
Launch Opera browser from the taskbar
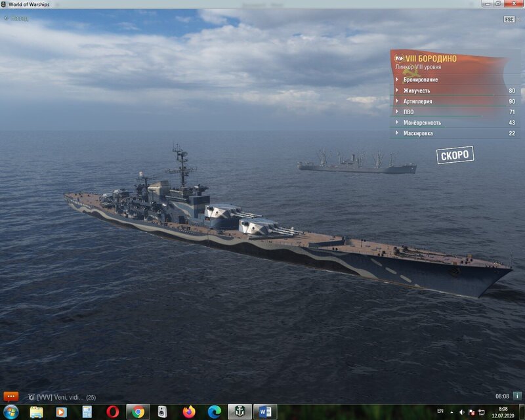[x=112, y=412]
